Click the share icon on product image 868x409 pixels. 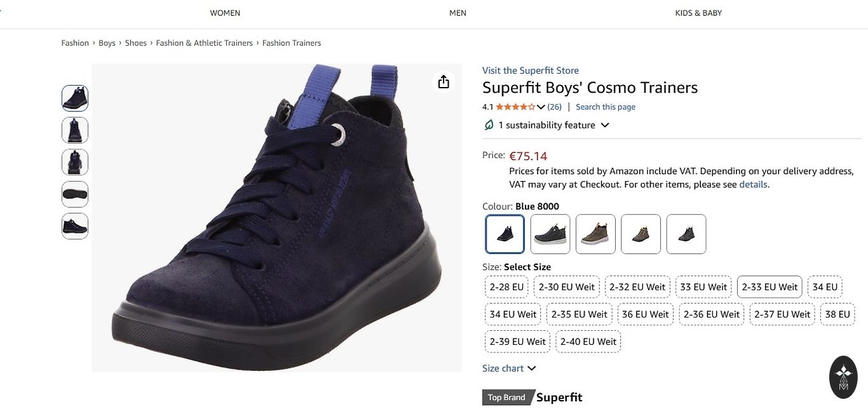(x=444, y=82)
